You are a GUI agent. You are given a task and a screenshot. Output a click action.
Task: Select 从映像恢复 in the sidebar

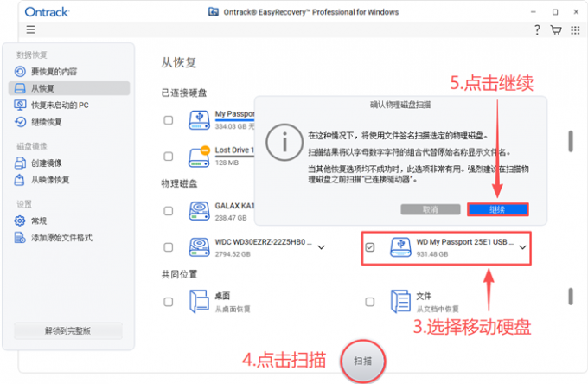[69, 180]
